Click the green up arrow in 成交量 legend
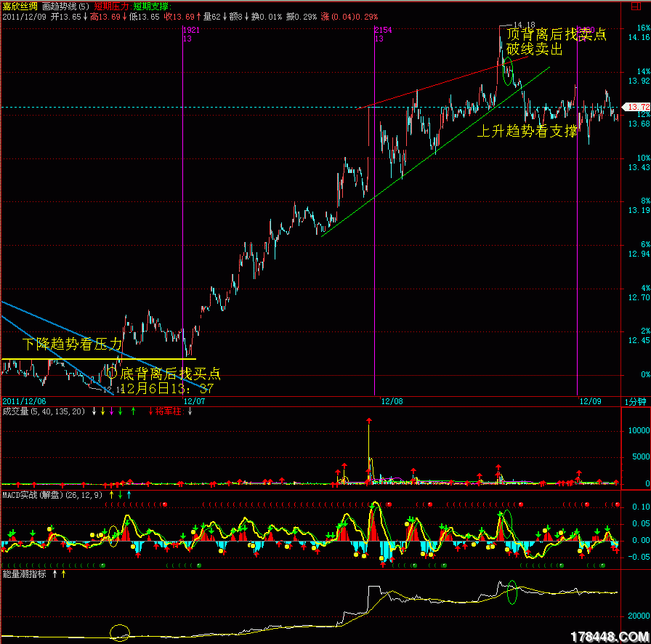Viewport: 651px width, 644px height. tap(133, 411)
